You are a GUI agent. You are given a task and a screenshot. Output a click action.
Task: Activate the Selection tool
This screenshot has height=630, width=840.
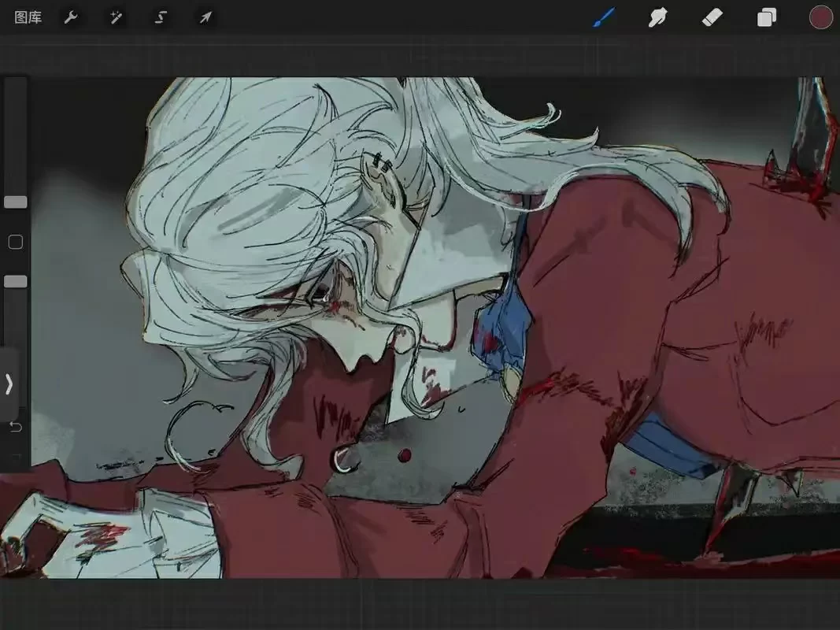[x=161, y=17]
